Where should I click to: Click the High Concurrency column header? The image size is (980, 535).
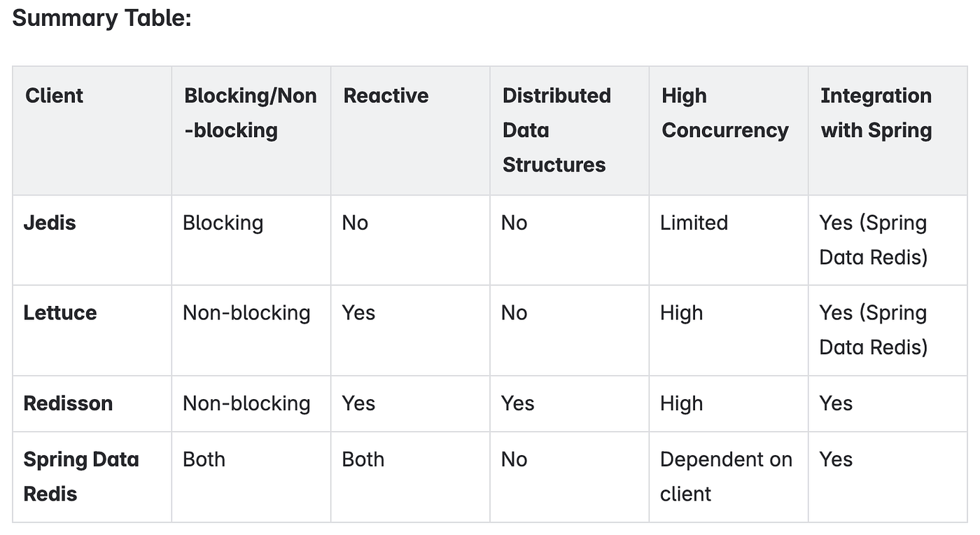pos(724,113)
